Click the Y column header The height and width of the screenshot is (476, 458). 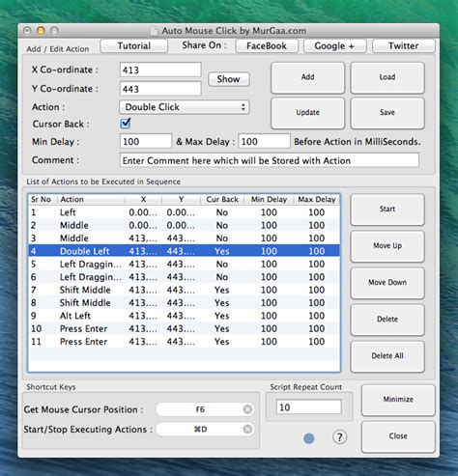click(x=182, y=200)
